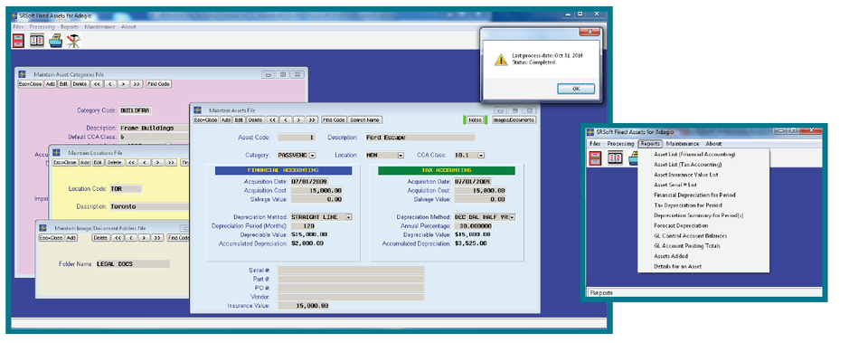
Task: Go to last record in Maintain Assets File
Action: (x=312, y=119)
